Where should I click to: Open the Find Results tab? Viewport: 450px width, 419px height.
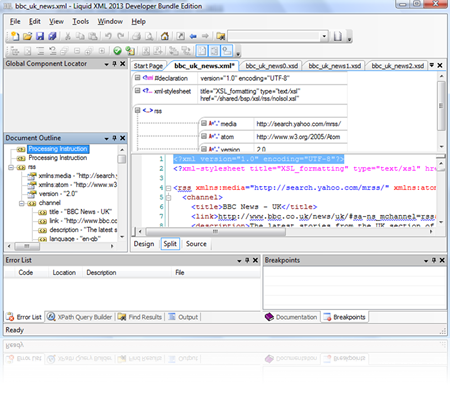coord(140,317)
